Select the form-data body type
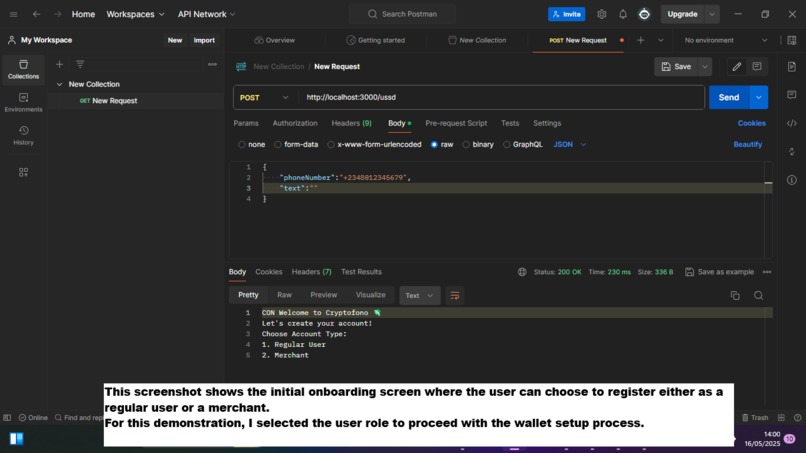Viewport: 806px width, 453px height. [x=278, y=144]
